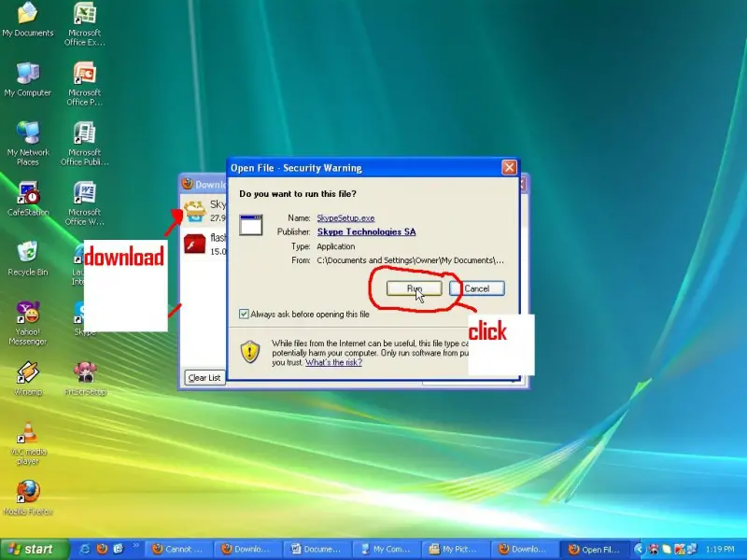Uncheck Always ask before opening this file
This screenshot has height=560, width=747.
(x=244, y=314)
